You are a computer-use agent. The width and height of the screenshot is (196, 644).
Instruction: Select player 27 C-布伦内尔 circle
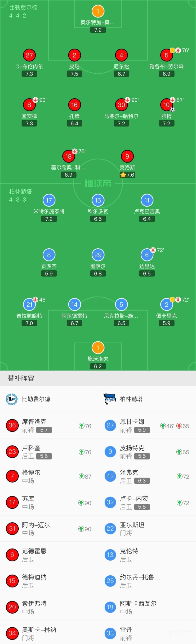[29, 55]
